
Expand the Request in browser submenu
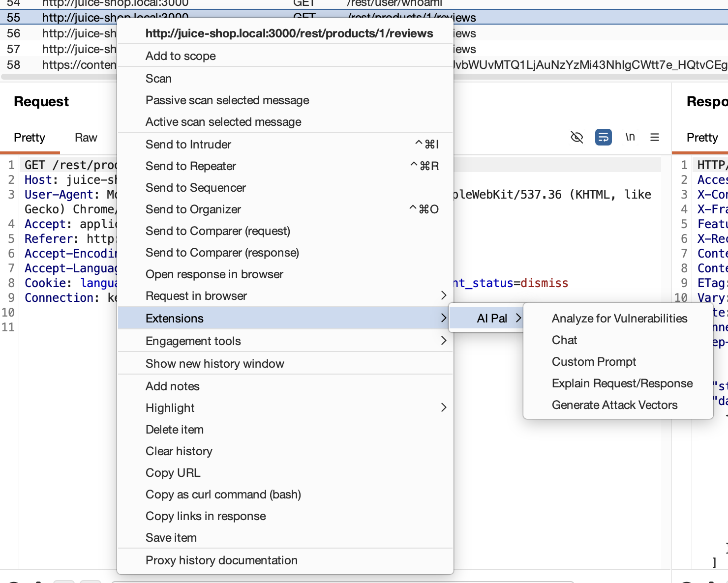285,296
